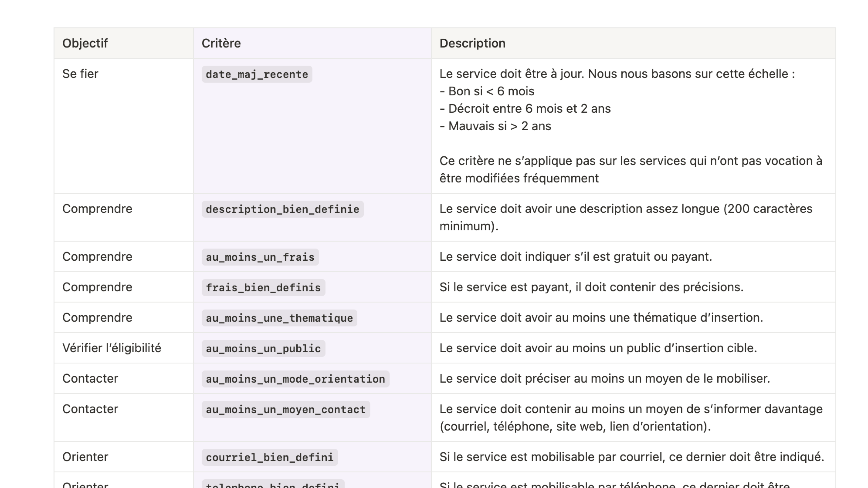The height and width of the screenshot is (488, 868).
Task: Click the date_maj_recente code tag
Action: (257, 74)
